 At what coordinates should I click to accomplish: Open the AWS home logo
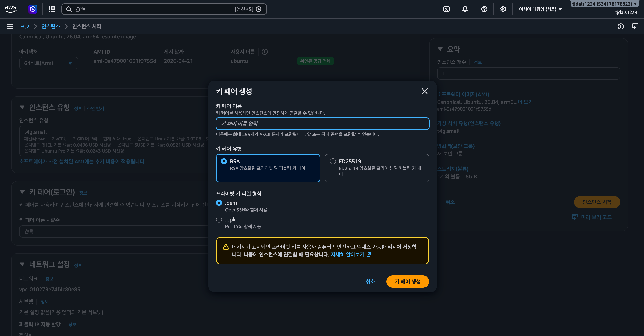click(10, 9)
